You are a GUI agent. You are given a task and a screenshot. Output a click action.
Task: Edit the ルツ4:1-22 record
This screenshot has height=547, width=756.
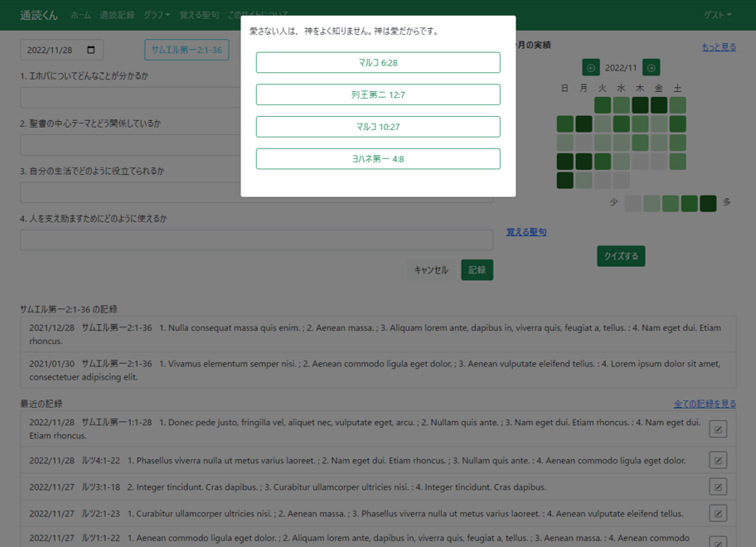pyautogui.click(x=718, y=461)
